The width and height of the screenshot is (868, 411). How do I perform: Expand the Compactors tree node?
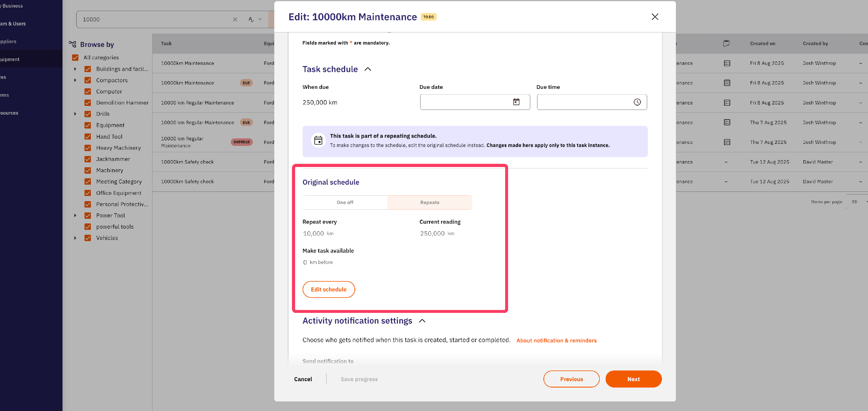point(75,80)
